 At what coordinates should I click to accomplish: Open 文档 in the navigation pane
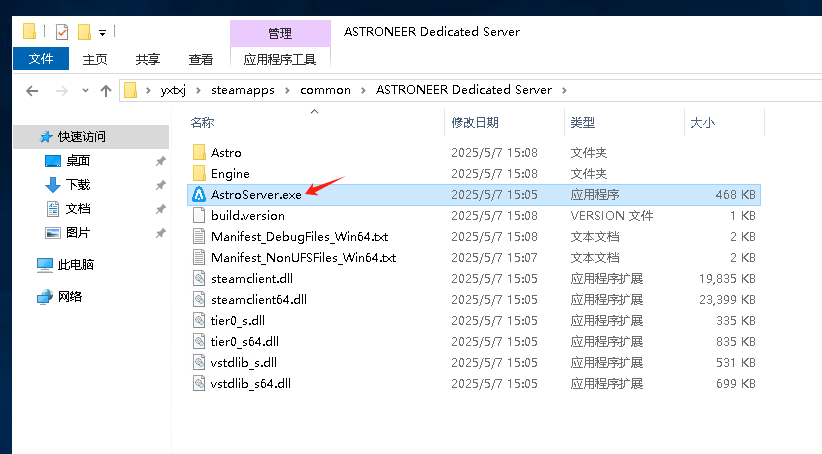click(x=78, y=209)
